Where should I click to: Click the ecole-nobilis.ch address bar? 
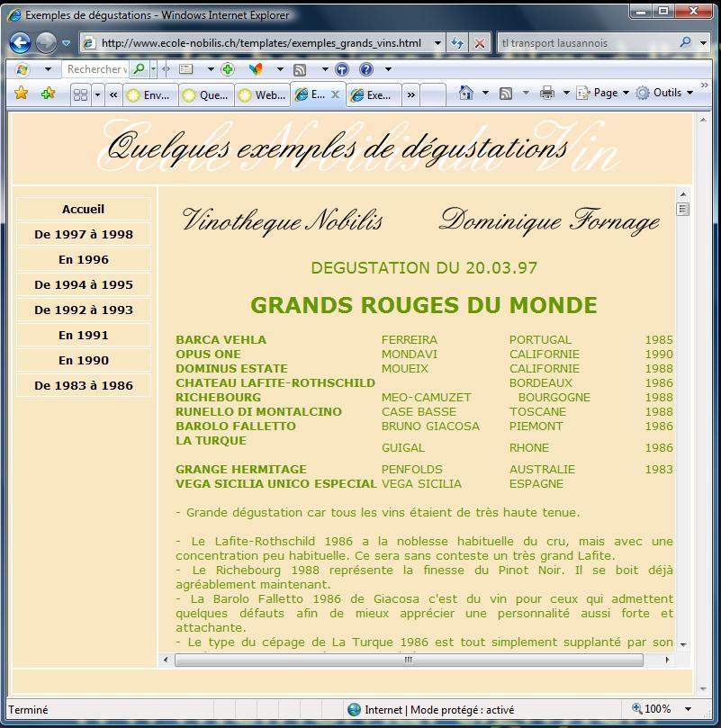click(262, 43)
